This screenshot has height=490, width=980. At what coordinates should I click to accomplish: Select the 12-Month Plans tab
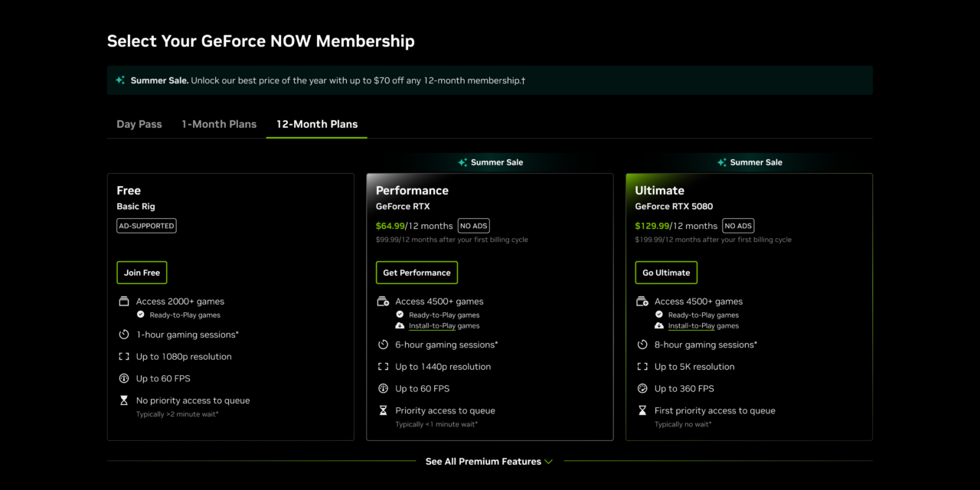(317, 124)
